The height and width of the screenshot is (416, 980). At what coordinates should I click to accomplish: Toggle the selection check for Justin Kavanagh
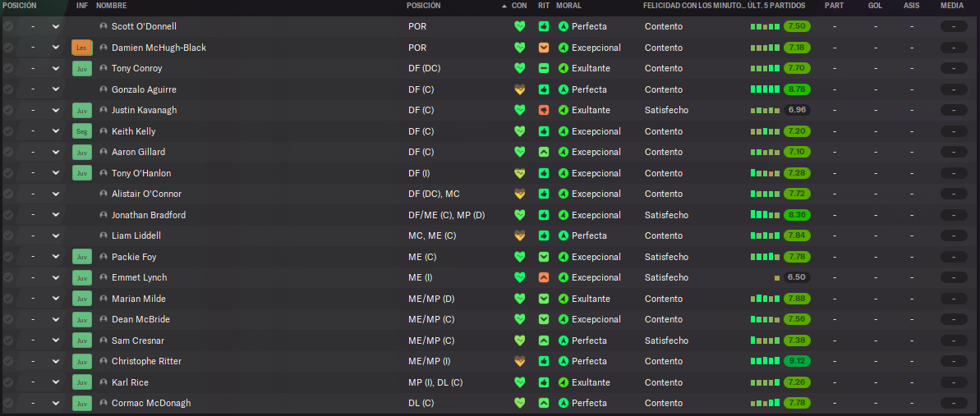tap(8, 110)
